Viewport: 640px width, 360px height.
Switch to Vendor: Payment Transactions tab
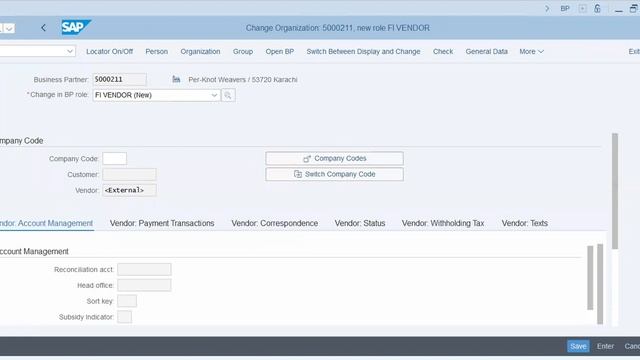[x=162, y=223]
